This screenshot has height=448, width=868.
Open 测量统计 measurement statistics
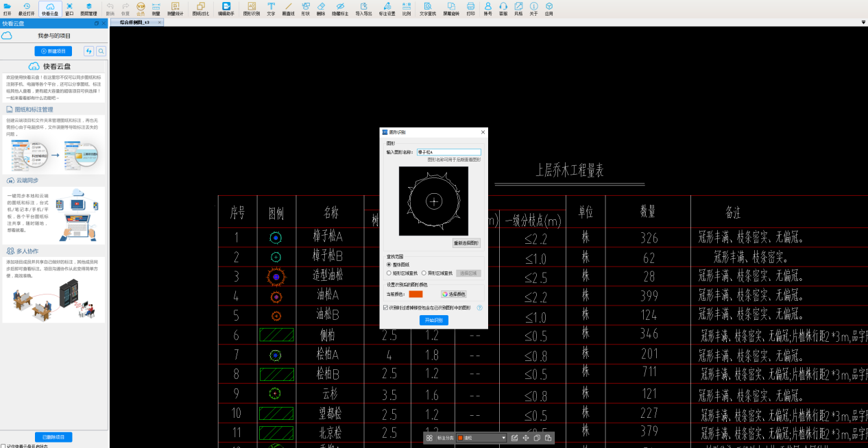click(175, 8)
